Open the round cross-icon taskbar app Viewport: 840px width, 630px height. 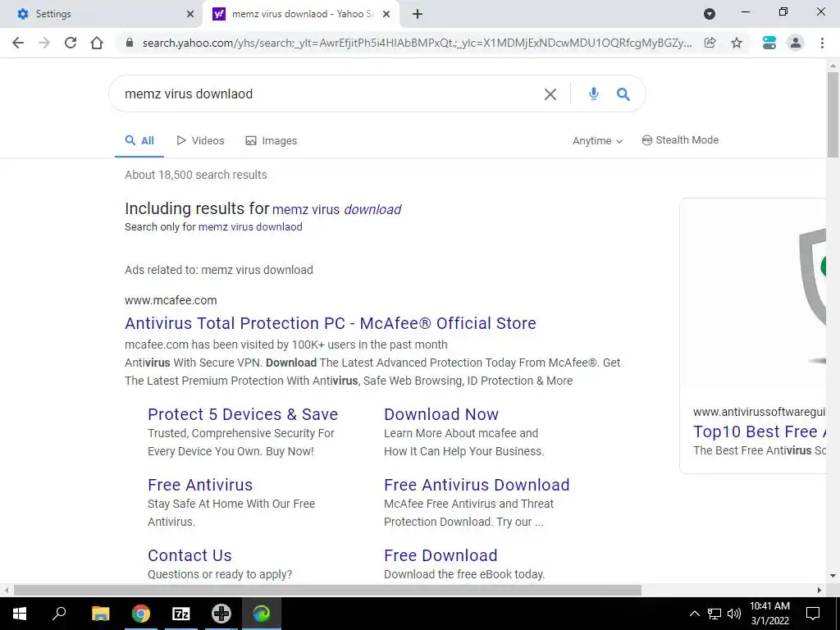click(221, 614)
